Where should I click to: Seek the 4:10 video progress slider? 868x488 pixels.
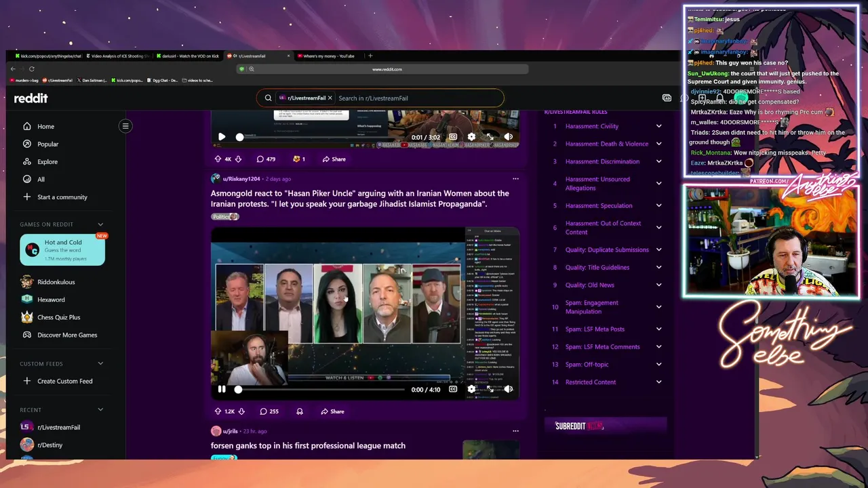click(321, 390)
